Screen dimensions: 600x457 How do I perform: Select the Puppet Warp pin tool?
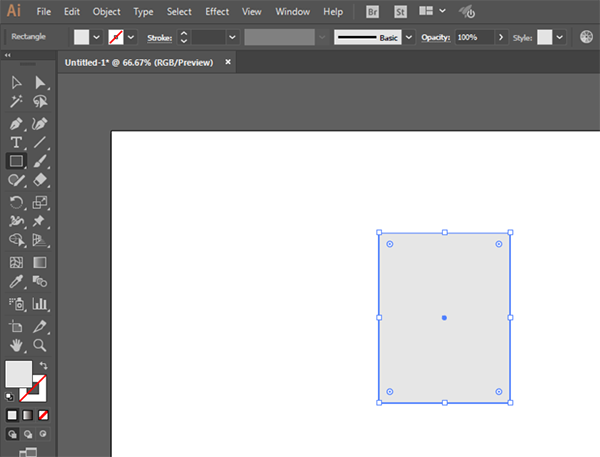(39, 221)
